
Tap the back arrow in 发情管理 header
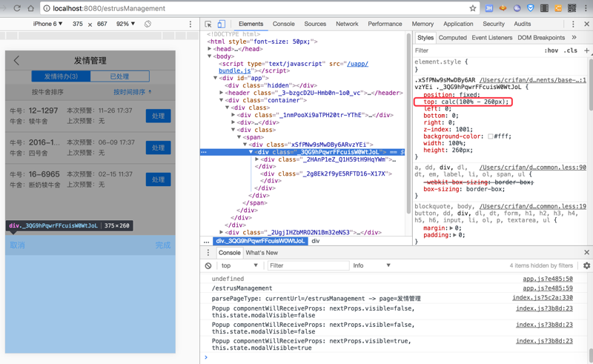pyautogui.click(x=17, y=60)
